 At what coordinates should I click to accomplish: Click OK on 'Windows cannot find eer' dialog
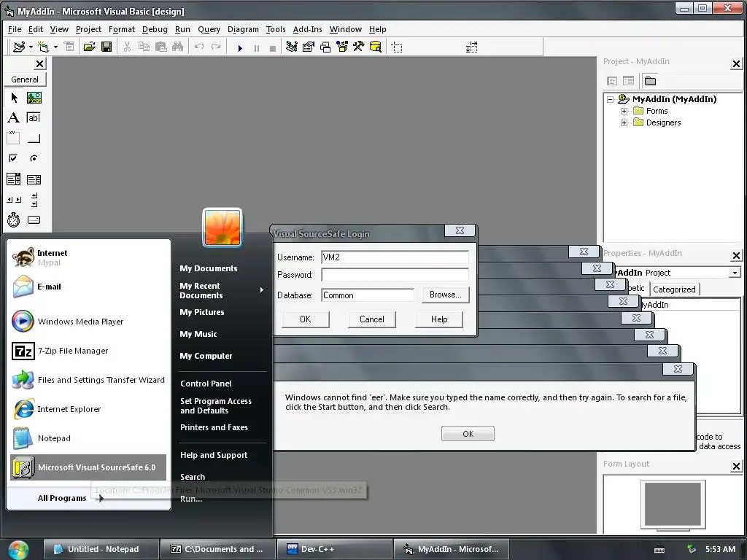(468, 434)
